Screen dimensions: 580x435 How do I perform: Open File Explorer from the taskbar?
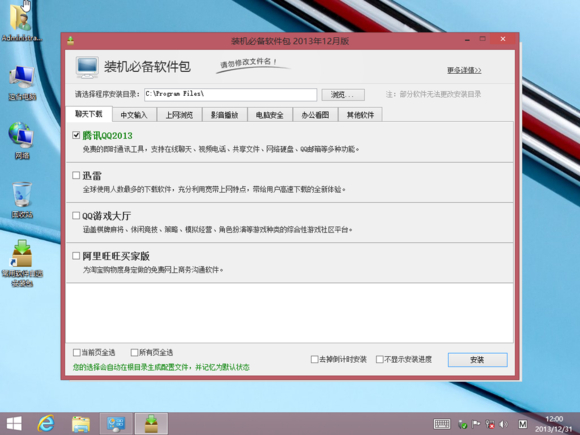click(81, 424)
